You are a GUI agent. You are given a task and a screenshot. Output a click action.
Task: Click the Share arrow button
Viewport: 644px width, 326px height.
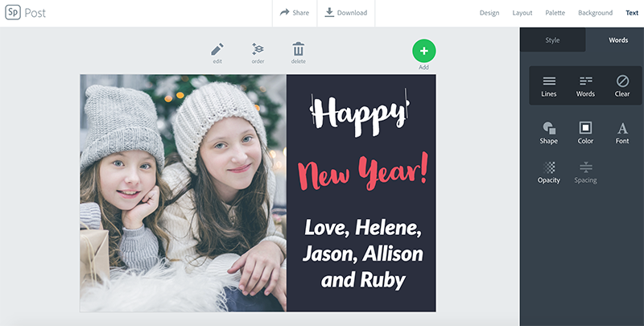295,13
